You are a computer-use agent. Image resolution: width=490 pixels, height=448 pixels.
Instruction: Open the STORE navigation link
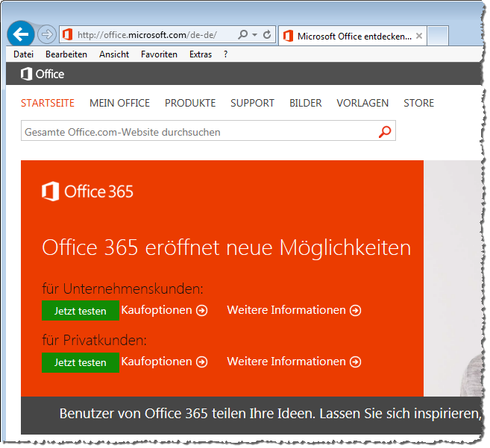coord(418,103)
